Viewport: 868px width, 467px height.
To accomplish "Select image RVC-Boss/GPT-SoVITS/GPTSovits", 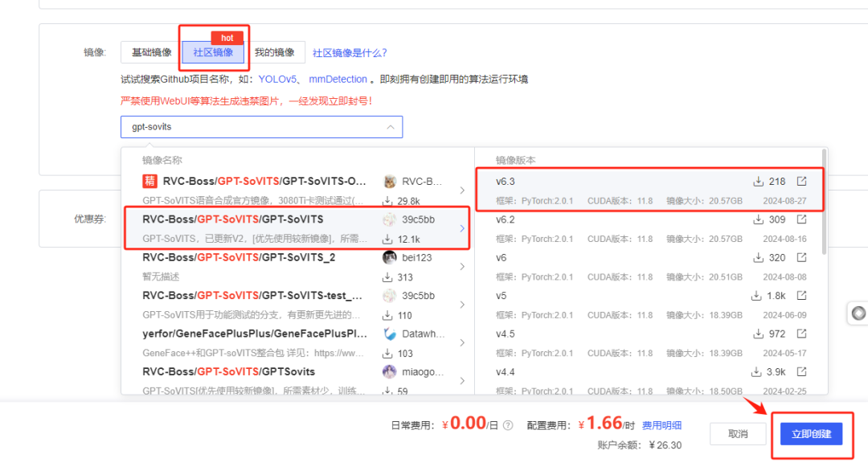I will [x=298, y=379].
